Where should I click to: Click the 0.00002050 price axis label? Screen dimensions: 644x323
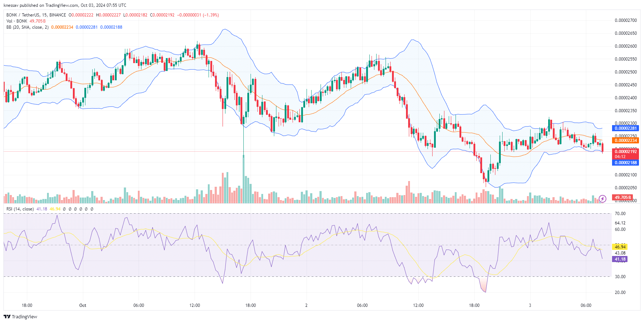pos(626,188)
